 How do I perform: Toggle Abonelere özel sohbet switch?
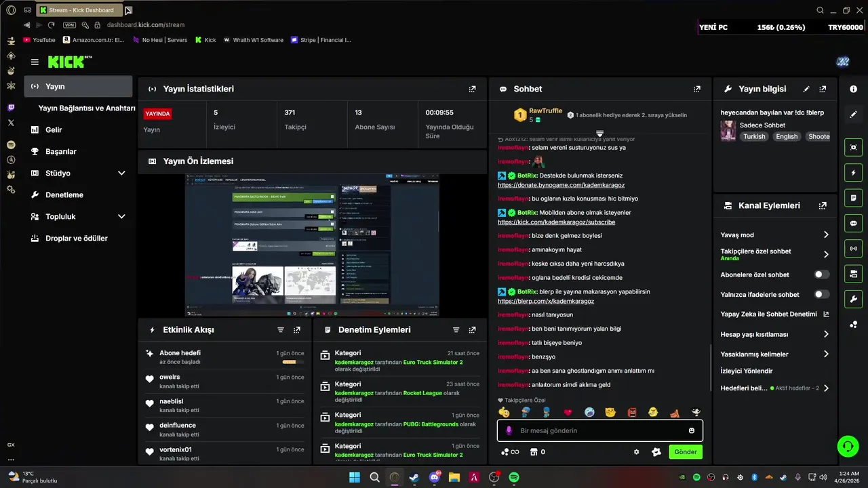point(821,274)
